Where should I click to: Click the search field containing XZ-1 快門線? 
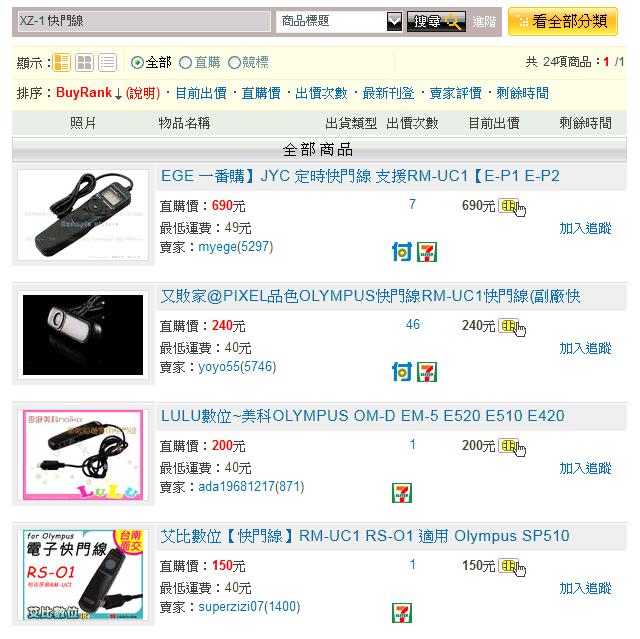pos(144,21)
